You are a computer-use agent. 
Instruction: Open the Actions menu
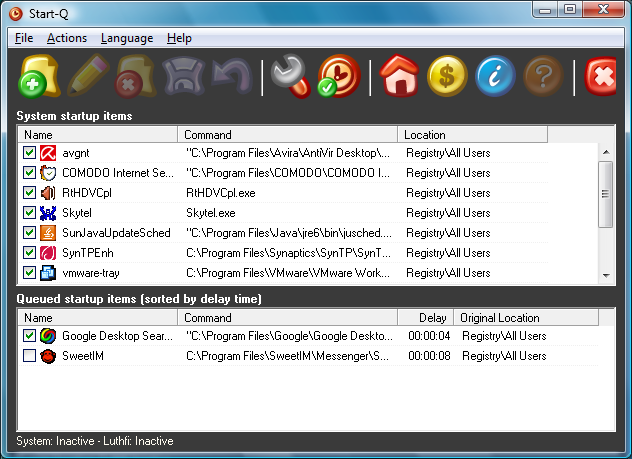pyautogui.click(x=67, y=38)
